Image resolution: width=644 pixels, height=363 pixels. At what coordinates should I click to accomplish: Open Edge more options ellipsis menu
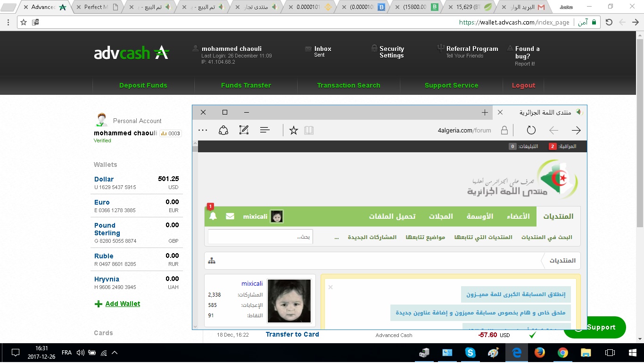point(203,131)
